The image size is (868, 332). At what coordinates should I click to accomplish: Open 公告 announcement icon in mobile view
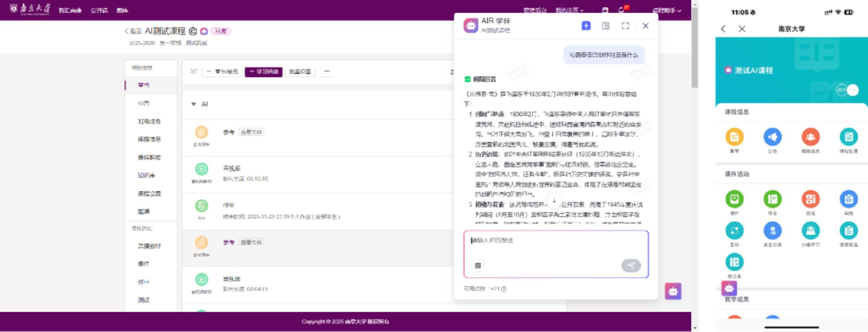[x=772, y=137]
